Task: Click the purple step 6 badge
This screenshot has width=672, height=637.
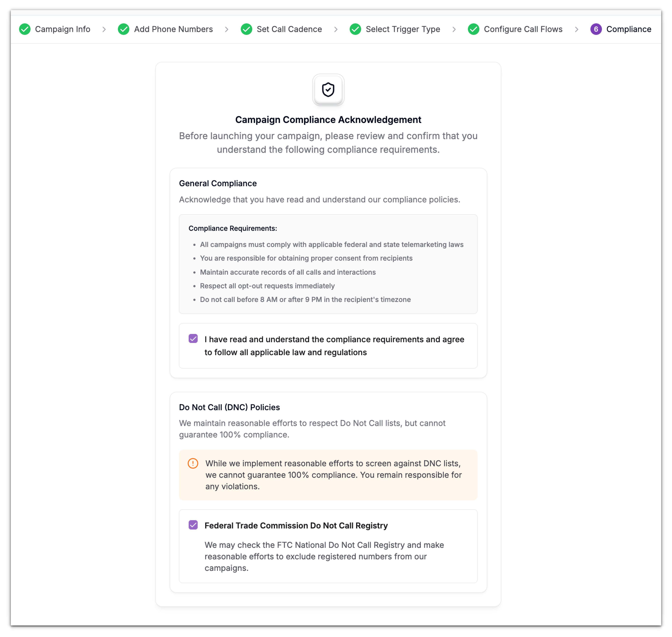Action: (597, 29)
